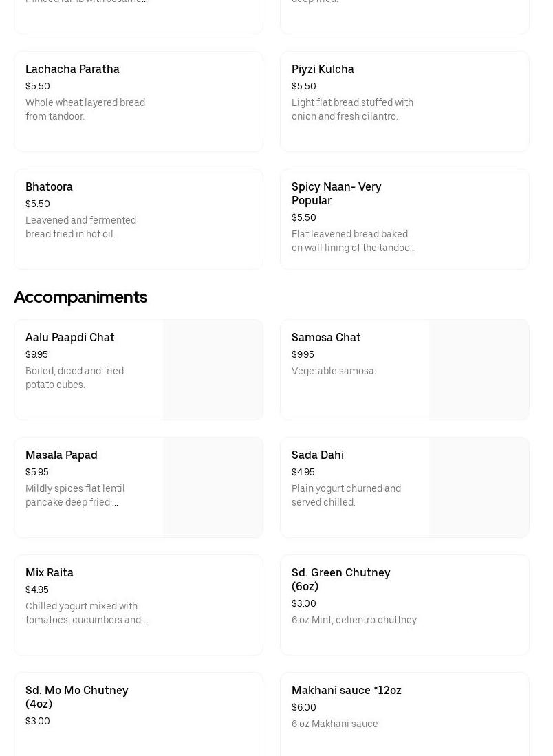This screenshot has height=756, width=553.
Task: Open the Masala Papad item title
Action: [61, 455]
